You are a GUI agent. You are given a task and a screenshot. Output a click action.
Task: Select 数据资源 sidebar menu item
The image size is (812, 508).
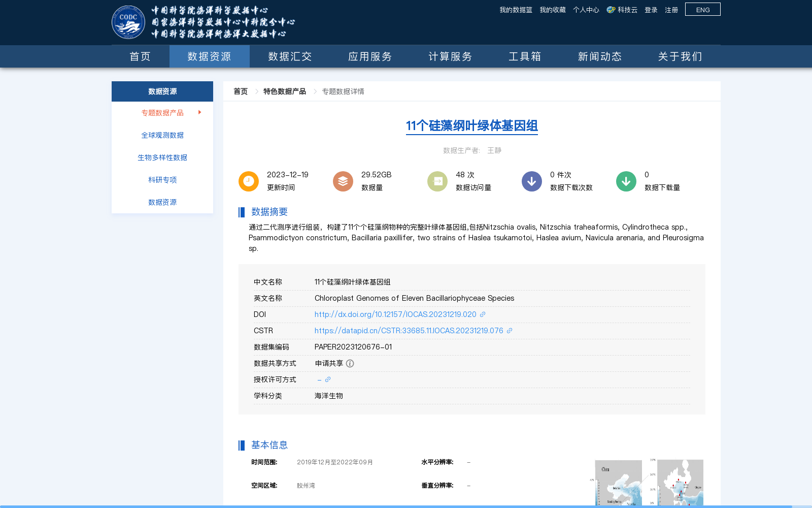[162, 202]
